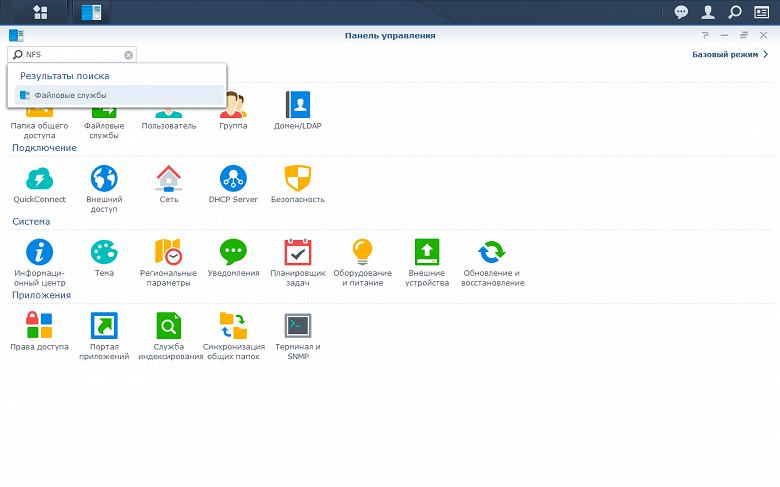The image size is (780, 487).
Task: Open the Терминал и SNMP icon
Action: [x=297, y=325]
